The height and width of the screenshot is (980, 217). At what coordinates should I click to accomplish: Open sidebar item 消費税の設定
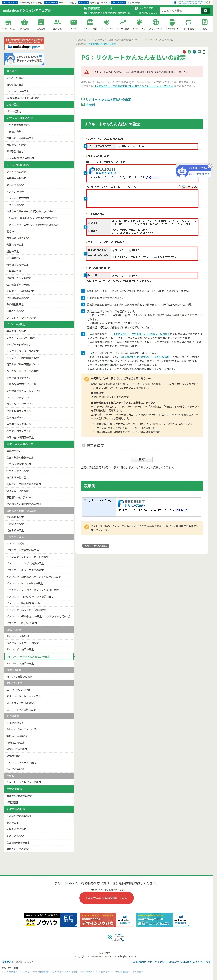(x=39, y=451)
